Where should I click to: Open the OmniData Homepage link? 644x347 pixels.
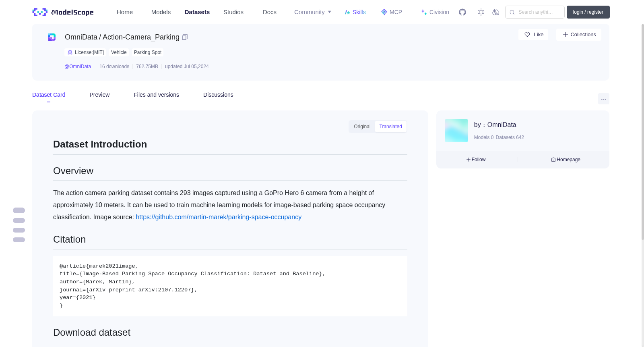(x=566, y=160)
